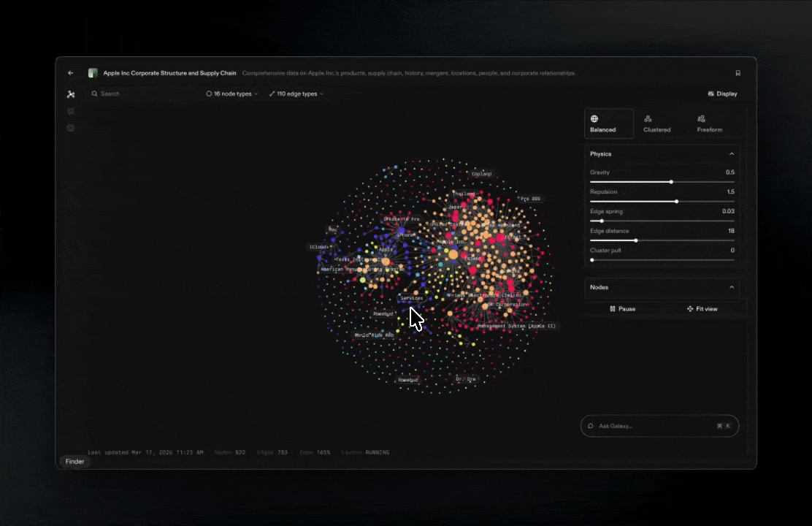Click the Gravity value 0.5
This screenshot has height=526, width=812.
pyautogui.click(x=729, y=172)
